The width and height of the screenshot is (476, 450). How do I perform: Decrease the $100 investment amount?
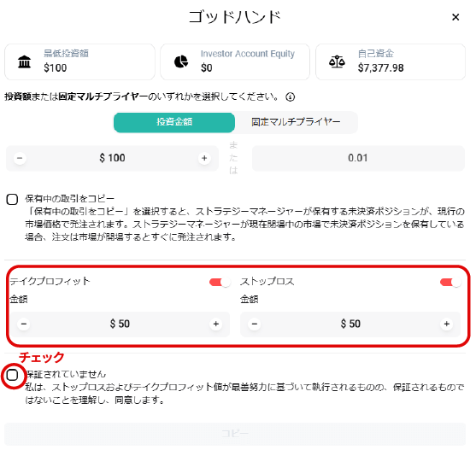click(20, 159)
